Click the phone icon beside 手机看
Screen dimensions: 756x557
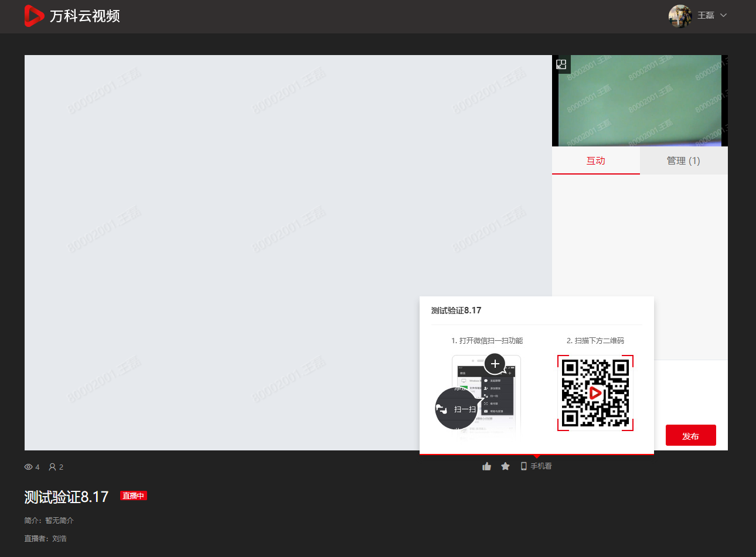click(523, 466)
